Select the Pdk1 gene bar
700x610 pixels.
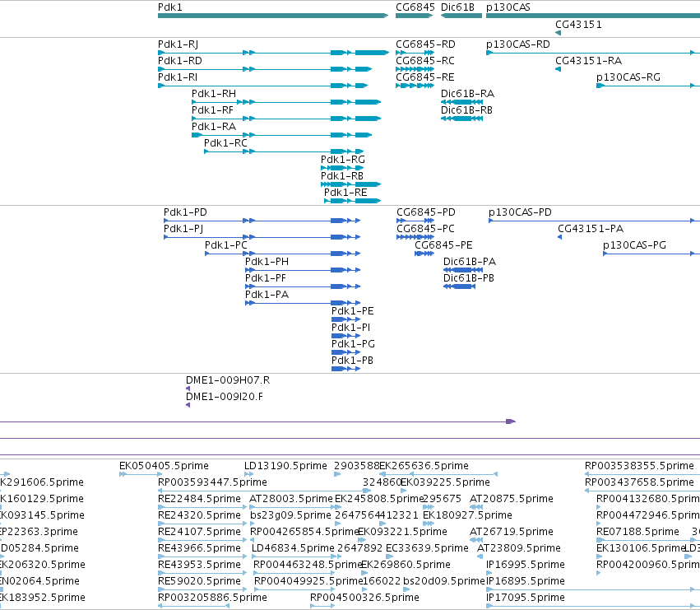point(273,16)
